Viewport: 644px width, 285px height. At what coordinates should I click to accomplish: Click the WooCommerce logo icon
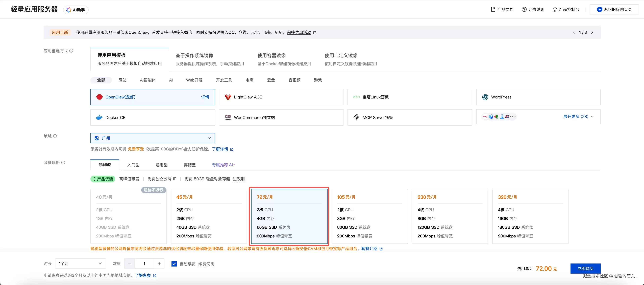[228, 117]
